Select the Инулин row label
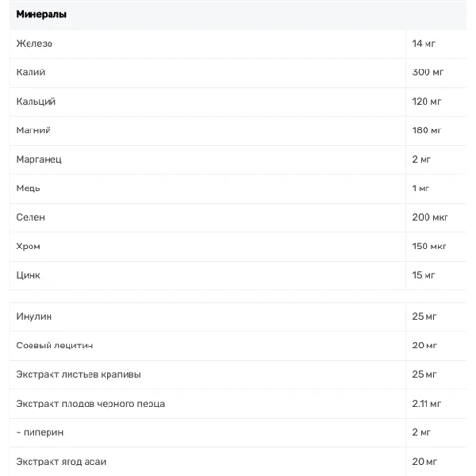Screen dimensions: 476x476 click(x=34, y=317)
